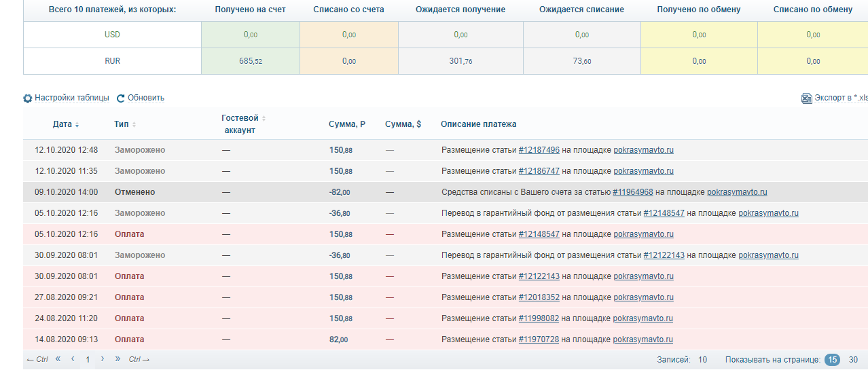This screenshot has width=868, height=370.
Task: Click the Excel export icon
Action: (x=807, y=98)
